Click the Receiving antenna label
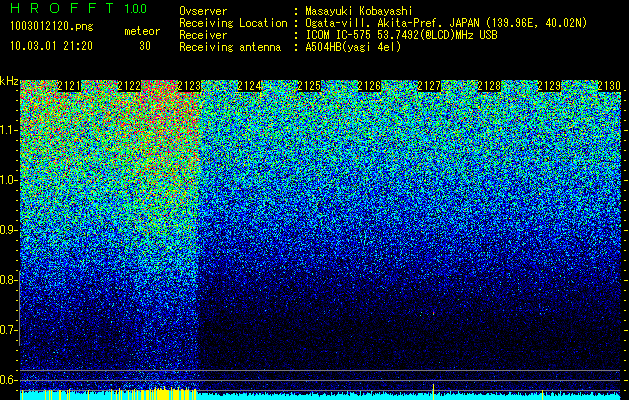629x400 pixels. coord(230,47)
